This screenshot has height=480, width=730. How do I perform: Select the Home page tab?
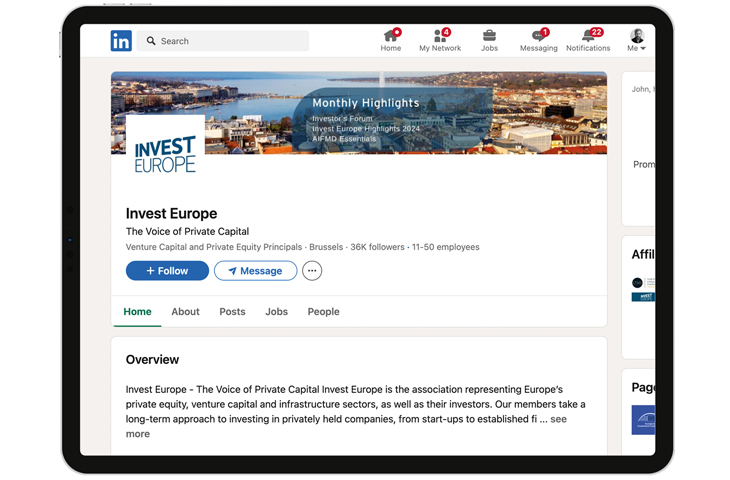(x=137, y=311)
